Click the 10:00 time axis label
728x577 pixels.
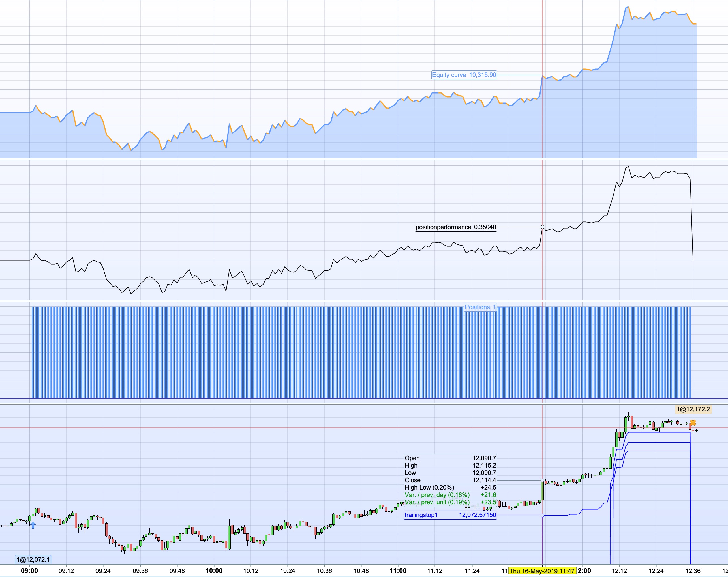tap(214, 571)
